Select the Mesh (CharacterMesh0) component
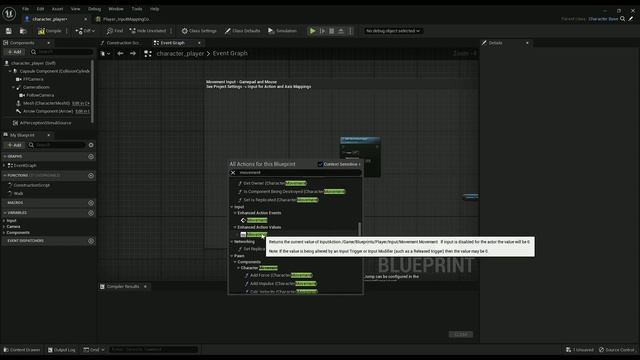Screen dimensions: 640x360 (x=46, y=103)
